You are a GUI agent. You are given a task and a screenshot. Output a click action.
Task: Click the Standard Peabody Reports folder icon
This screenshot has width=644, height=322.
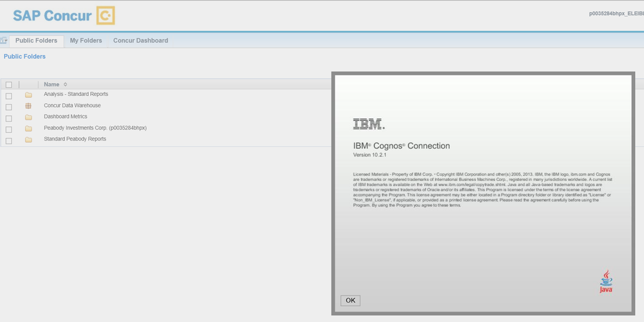[x=28, y=140]
